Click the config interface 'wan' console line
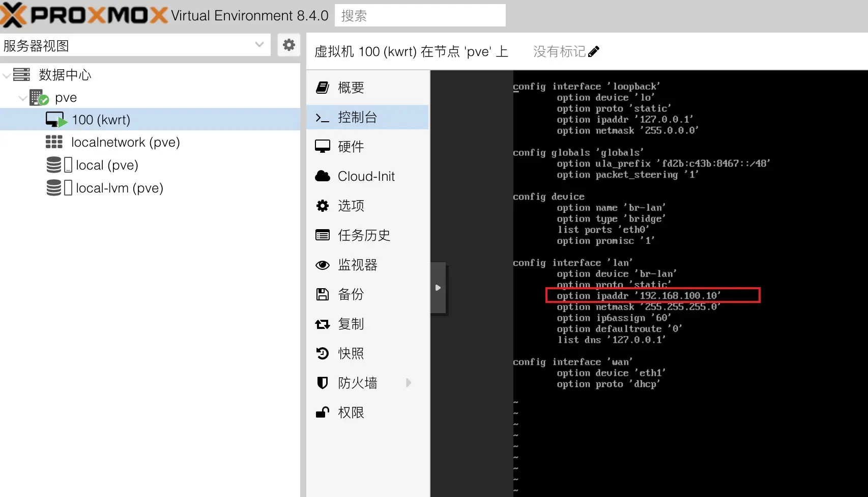The width and height of the screenshot is (868, 497). point(573,362)
